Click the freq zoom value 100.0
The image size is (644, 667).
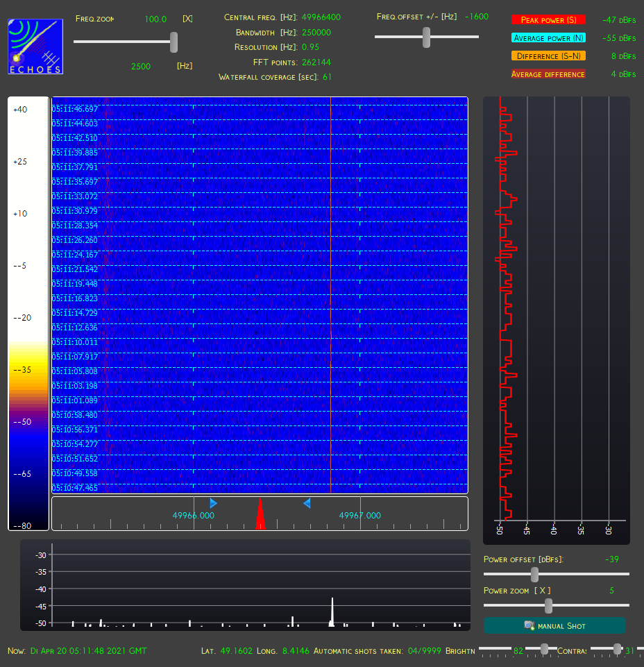(155, 19)
